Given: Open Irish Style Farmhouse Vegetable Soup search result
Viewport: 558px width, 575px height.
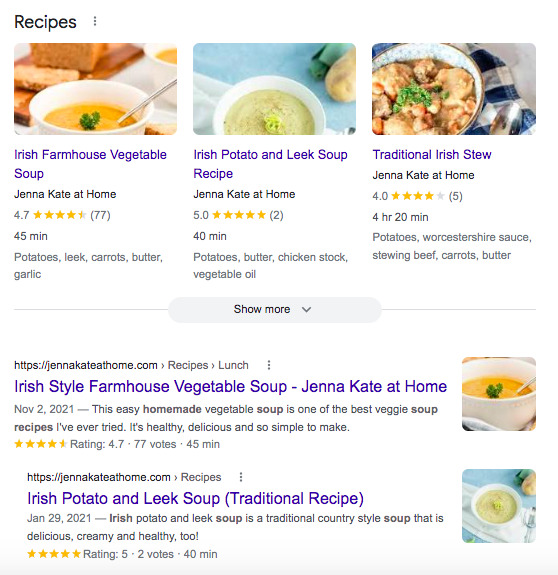Looking at the screenshot, I should coord(231,387).
